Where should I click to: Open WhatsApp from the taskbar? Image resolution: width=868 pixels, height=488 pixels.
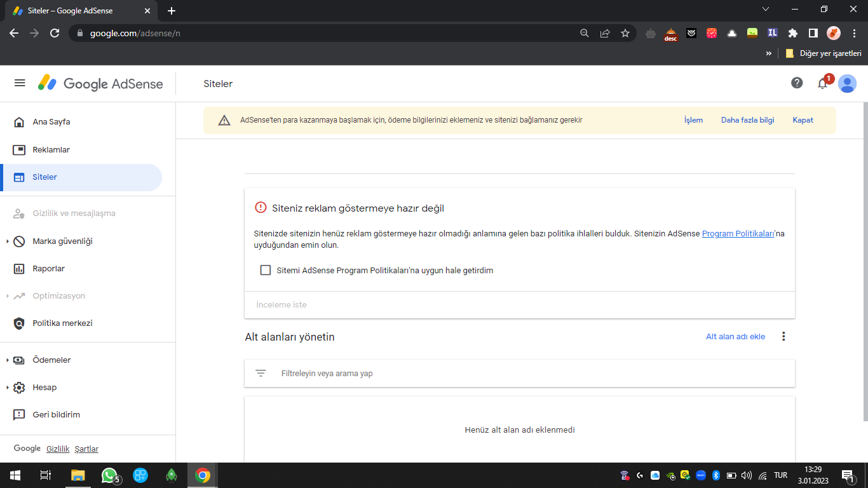click(x=110, y=475)
